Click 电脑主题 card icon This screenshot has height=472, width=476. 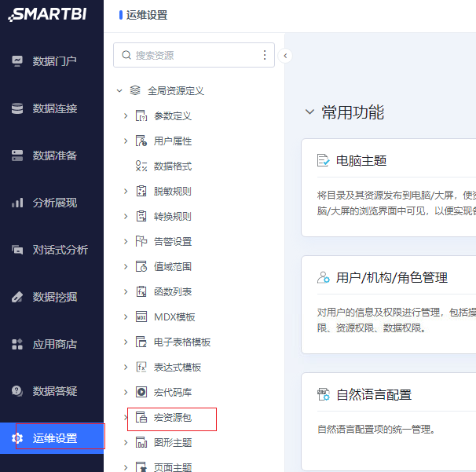click(323, 160)
